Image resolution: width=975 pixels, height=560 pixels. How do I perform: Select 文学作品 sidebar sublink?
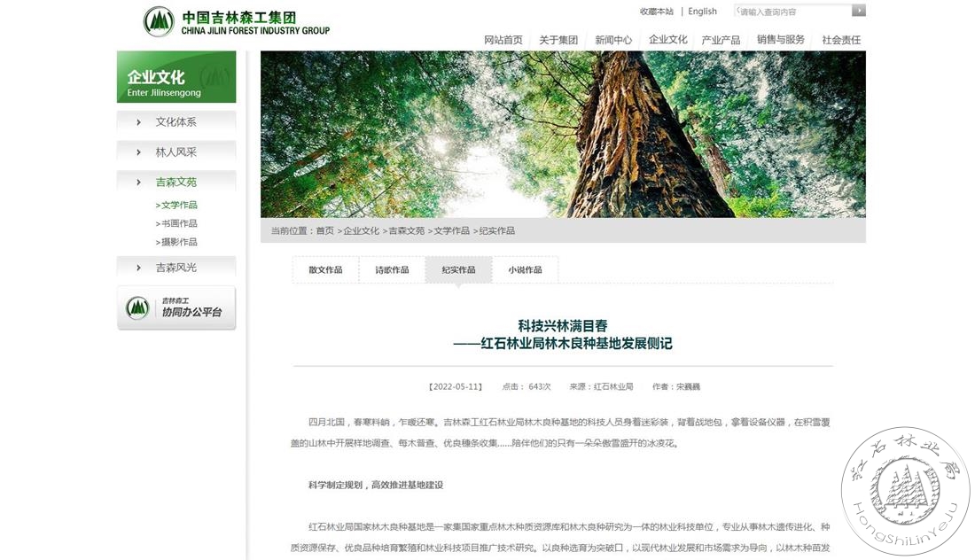[176, 205]
